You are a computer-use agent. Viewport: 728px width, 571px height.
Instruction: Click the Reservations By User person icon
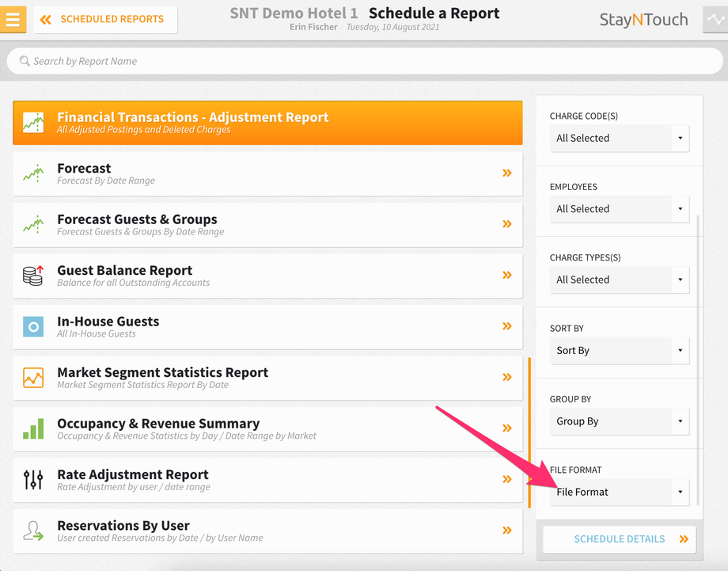[x=33, y=531]
